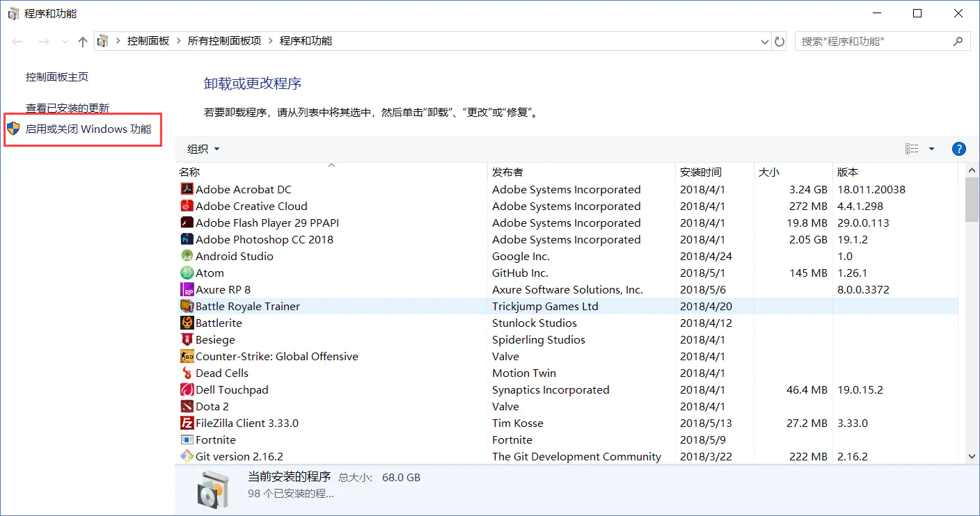
Task: Click the Battlerite game icon
Action: pos(187,323)
